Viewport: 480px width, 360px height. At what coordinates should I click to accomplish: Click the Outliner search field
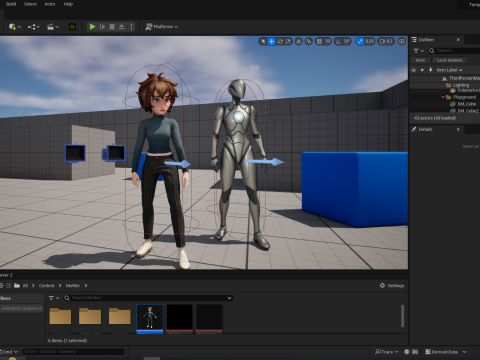coord(455,51)
